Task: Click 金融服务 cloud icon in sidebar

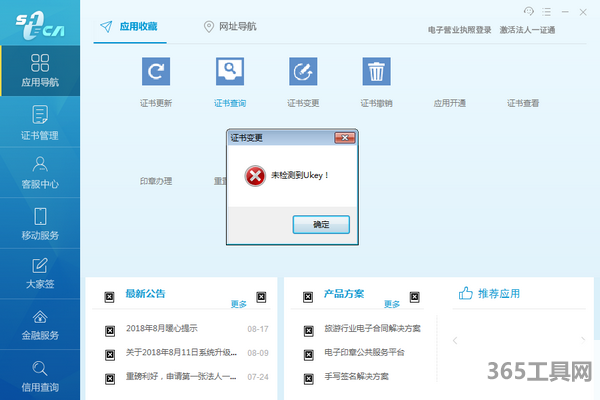Action: [x=40, y=324]
